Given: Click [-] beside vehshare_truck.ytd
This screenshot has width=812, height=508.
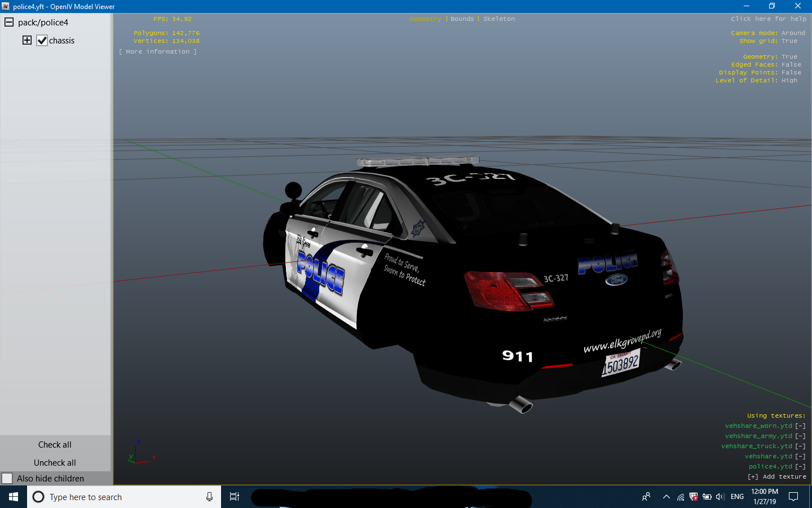Looking at the screenshot, I should 800,446.
